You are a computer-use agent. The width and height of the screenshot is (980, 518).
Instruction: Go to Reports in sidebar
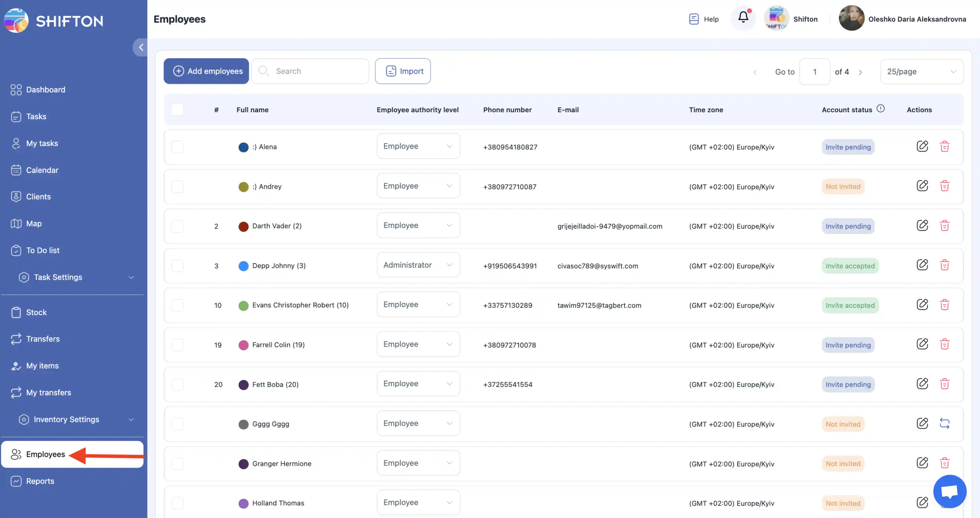(40, 481)
